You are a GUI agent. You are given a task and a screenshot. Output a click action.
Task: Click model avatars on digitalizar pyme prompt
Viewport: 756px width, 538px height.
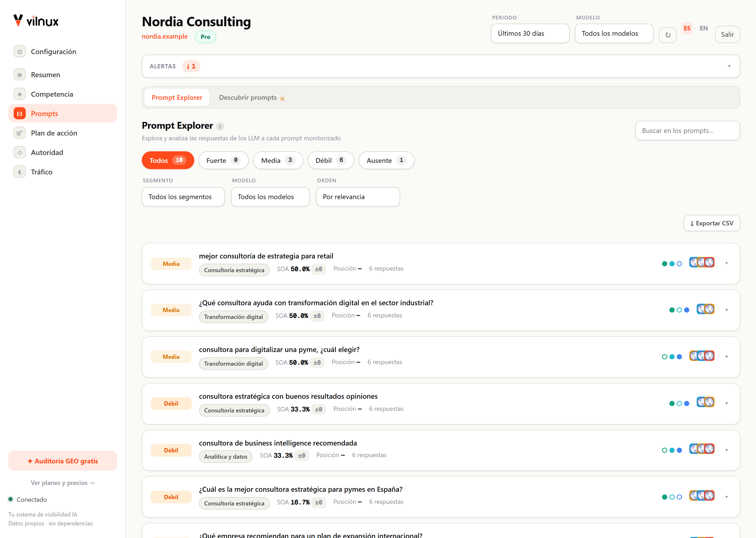point(702,356)
